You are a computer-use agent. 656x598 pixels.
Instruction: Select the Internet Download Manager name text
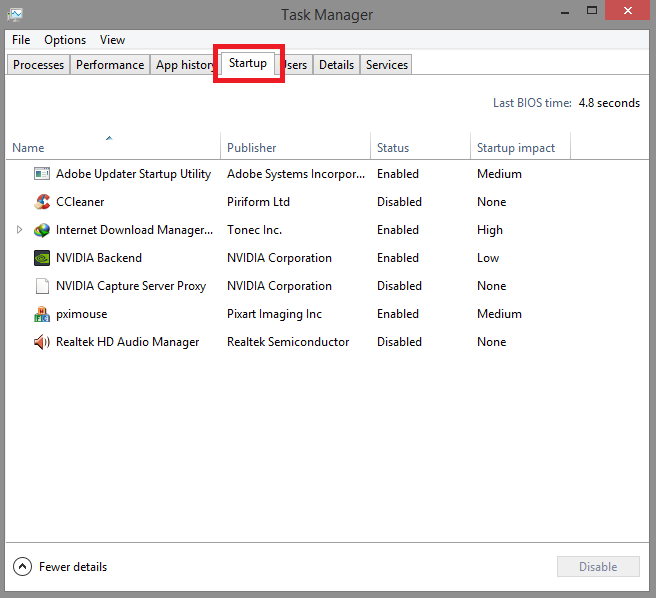(134, 230)
